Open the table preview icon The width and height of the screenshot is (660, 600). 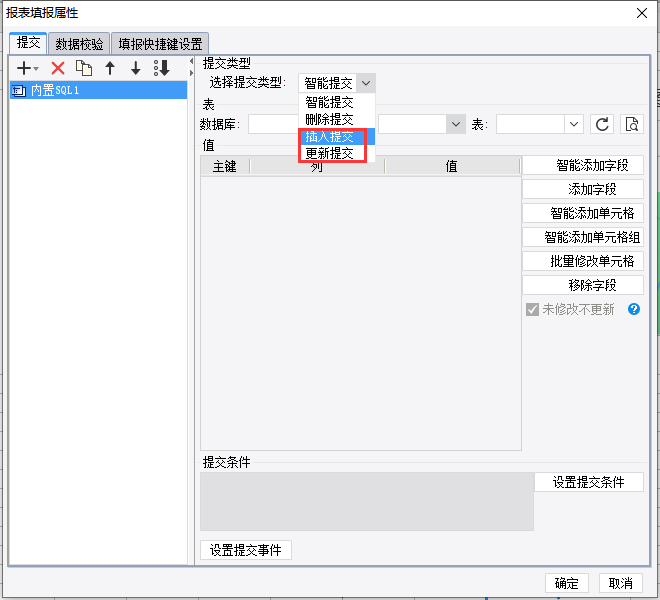click(632, 124)
